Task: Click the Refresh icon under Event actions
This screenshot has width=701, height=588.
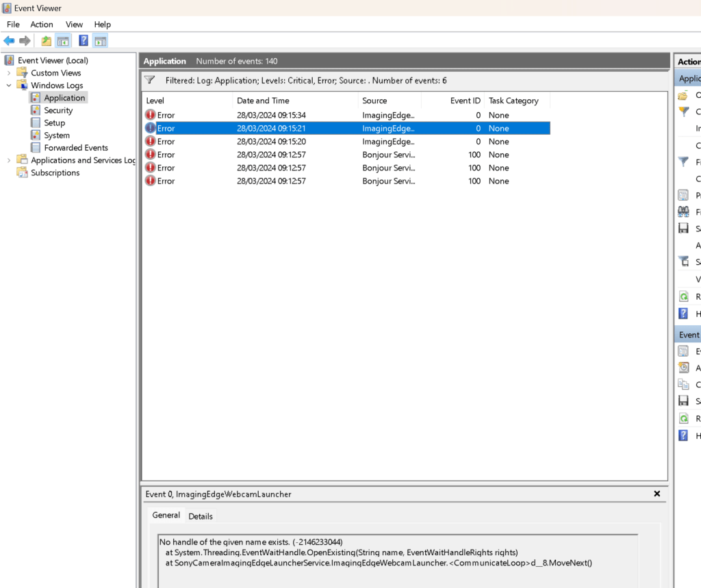Action: (x=684, y=418)
